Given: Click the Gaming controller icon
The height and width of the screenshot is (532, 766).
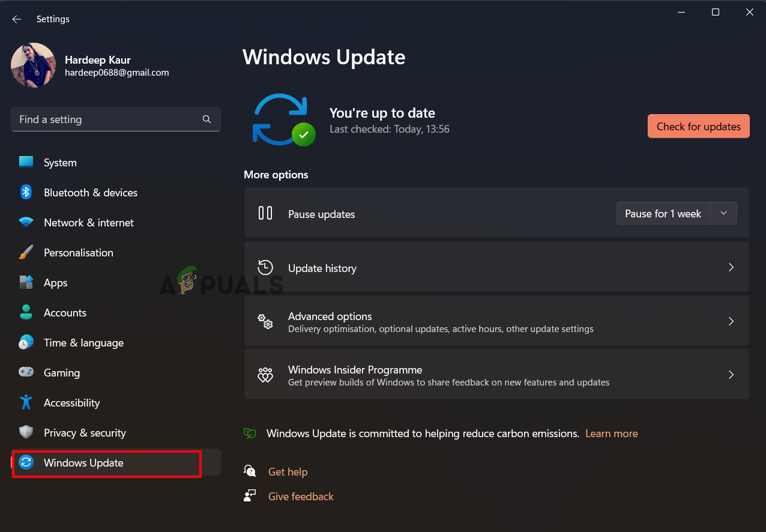Looking at the screenshot, I should tap(26, 372).
